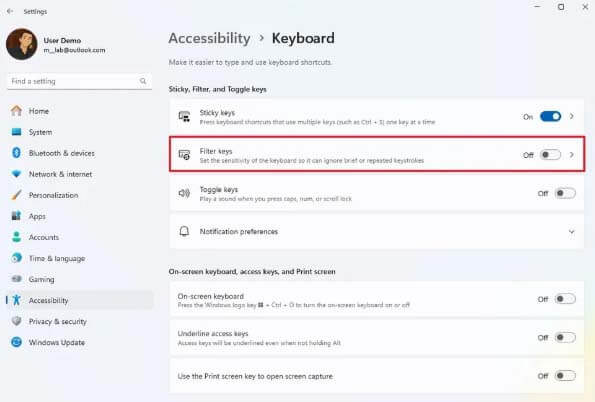Click the search magnifier icon
Viewport: 595px width, 402px height.
pyautogui.click(x=143, y=81)
